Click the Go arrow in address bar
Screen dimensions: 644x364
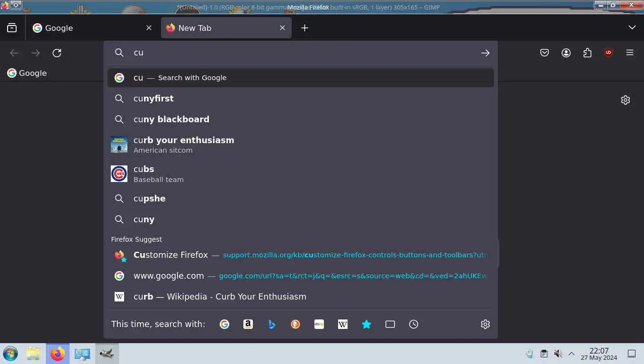tap(485, 53)
